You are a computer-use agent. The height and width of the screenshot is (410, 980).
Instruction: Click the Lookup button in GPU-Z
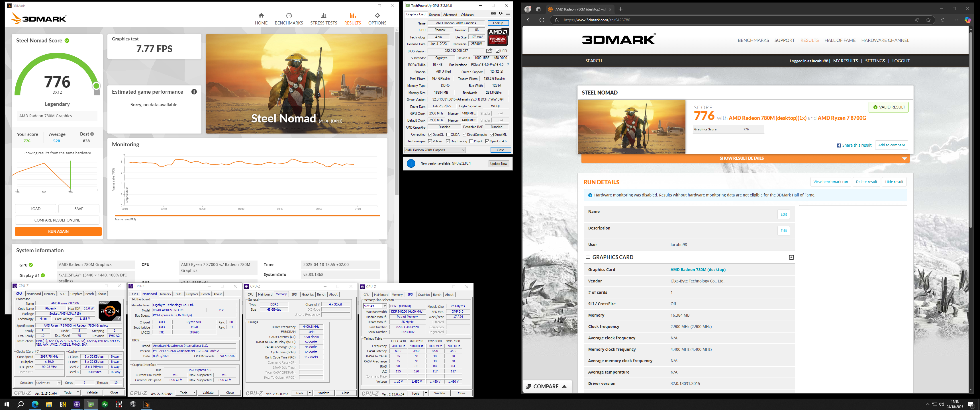[x=498, y=23]
